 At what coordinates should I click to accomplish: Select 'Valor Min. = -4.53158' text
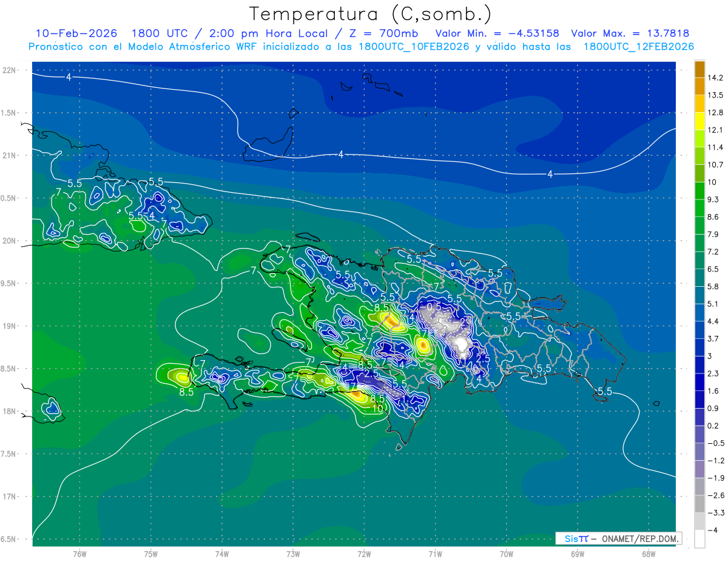coord(497,33)
